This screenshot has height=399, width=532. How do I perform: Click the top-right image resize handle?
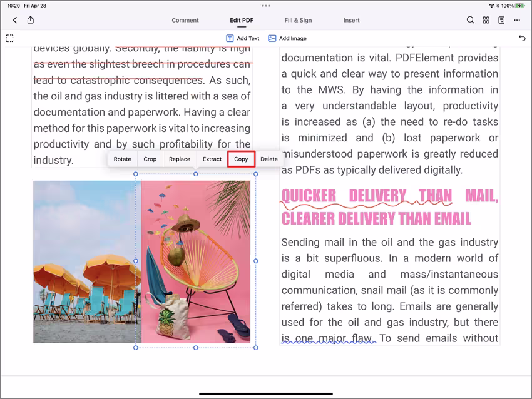tap(256, 174)
